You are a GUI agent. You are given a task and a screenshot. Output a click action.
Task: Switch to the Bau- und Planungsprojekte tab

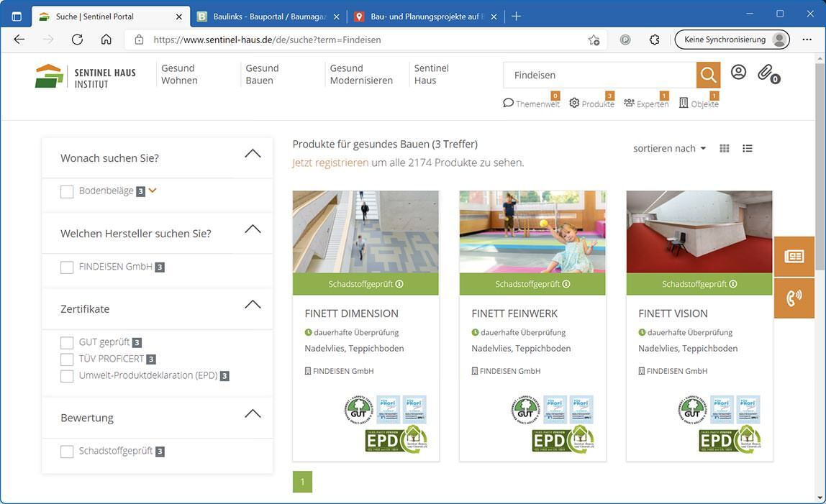426,17
